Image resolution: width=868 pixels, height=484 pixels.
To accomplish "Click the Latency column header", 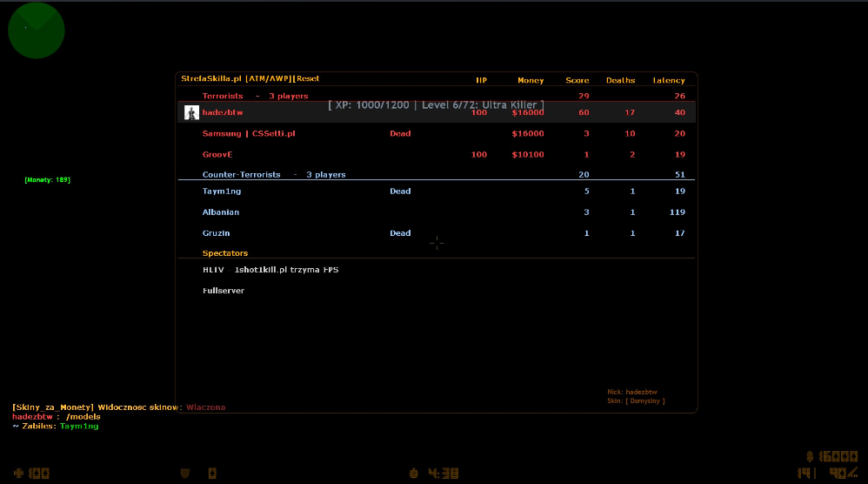I will pos(669,80).
